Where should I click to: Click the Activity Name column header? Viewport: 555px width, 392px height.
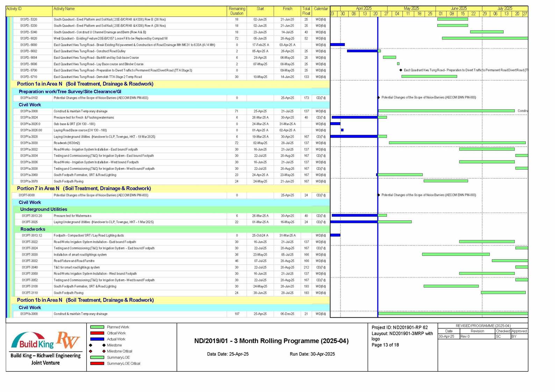tap(139, 11)
